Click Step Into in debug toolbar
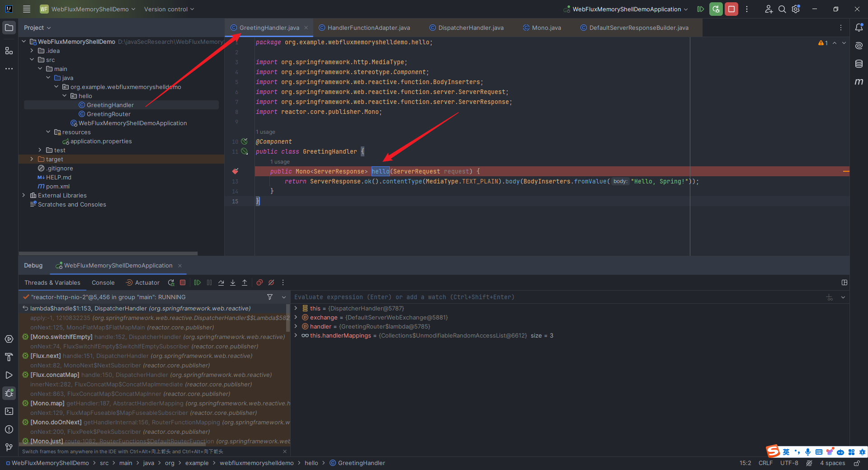 (x=233, y=282)
